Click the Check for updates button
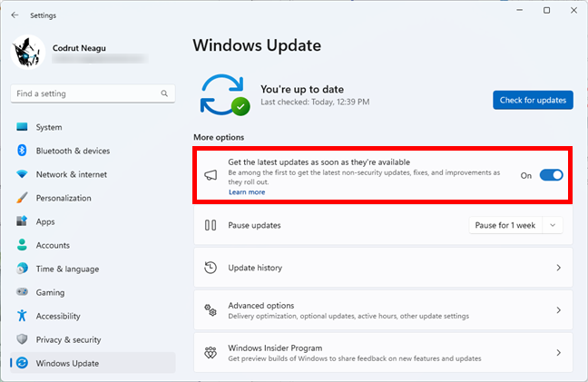Viewport: 588px width, 382px height. pyautogui.click(x=533, y=100)
